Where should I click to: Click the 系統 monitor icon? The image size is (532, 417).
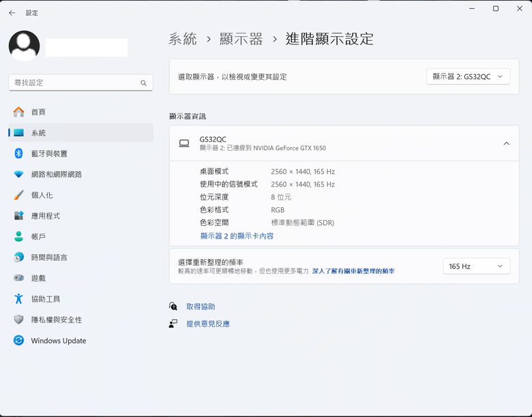coord(18,133)
